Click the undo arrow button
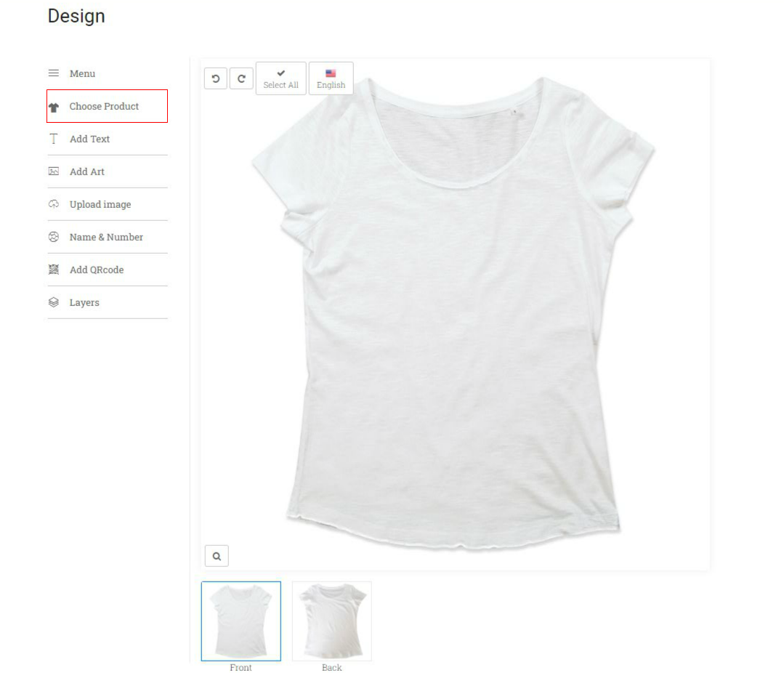784x673 pixels. click(216, 78)
